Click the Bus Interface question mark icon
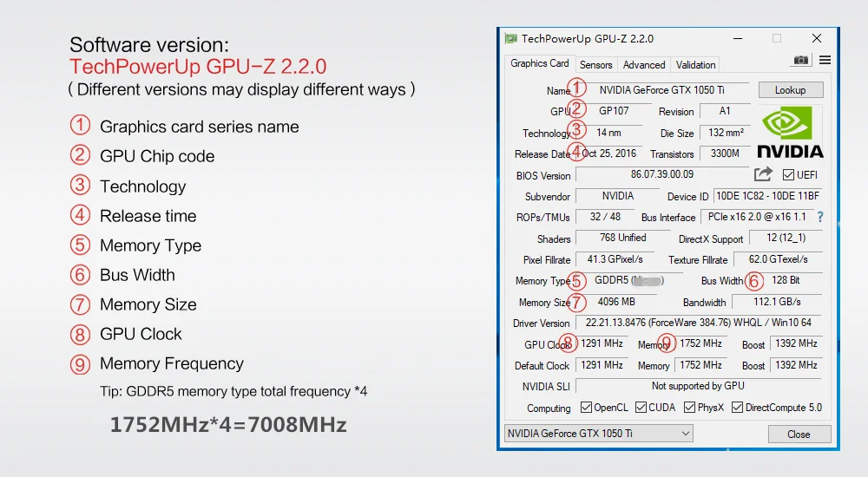 point(820,217)
